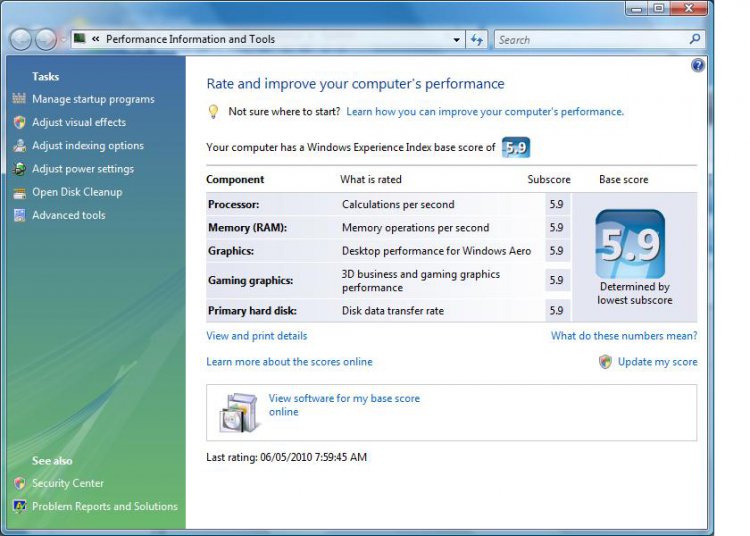Click the lightbulb tip icon
The width and height of the screenshot is (750, 536).
pyautogui.click(x=213, y=112)
